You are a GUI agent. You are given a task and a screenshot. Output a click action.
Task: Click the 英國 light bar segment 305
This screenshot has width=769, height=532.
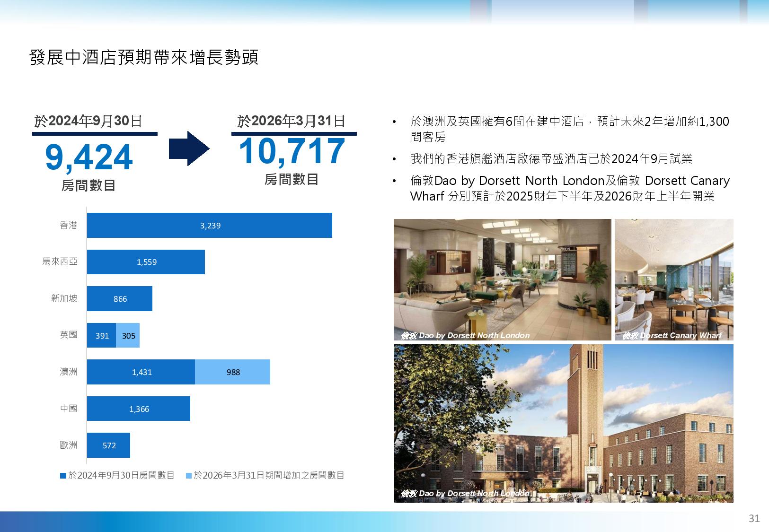(x=128, y=335)
